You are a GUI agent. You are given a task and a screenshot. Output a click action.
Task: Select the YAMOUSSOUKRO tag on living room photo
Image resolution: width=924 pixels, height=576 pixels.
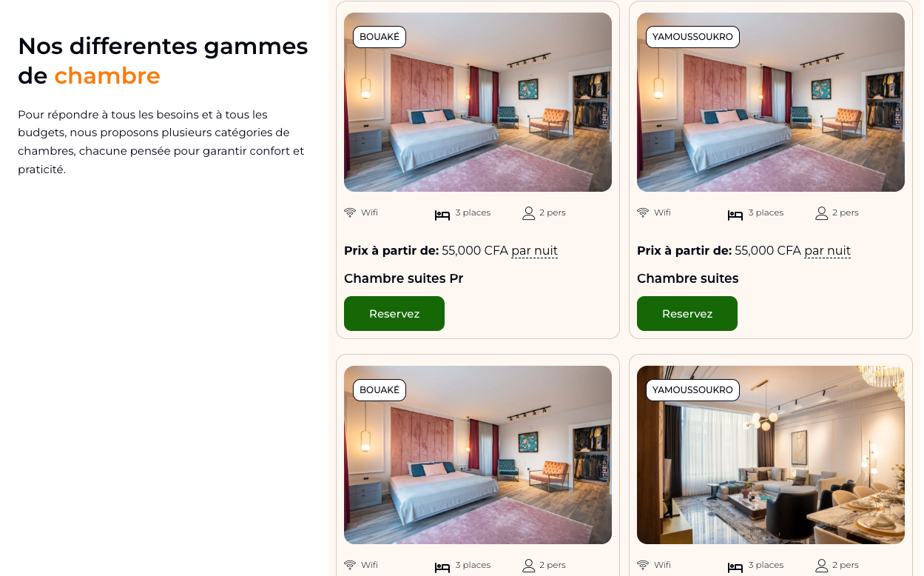(692, 390)
